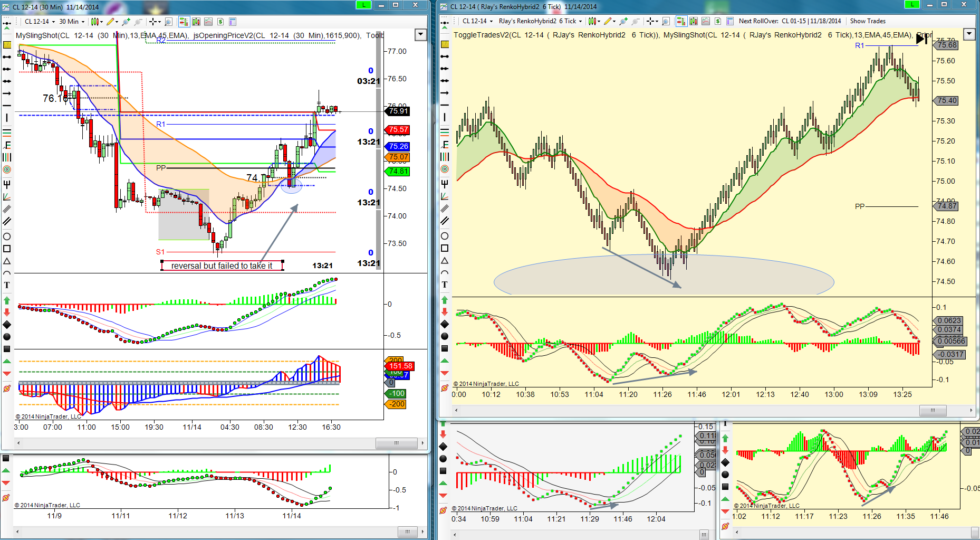Open RJay's RenkoHybrid2 6 Tick interval dropdown

click(x=540, y=21)
